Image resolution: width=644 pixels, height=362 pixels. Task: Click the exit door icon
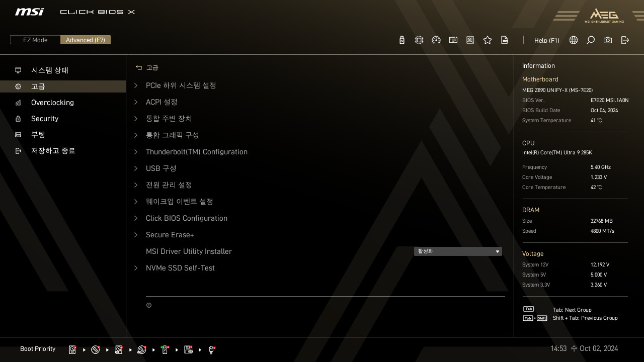point(625,40)
